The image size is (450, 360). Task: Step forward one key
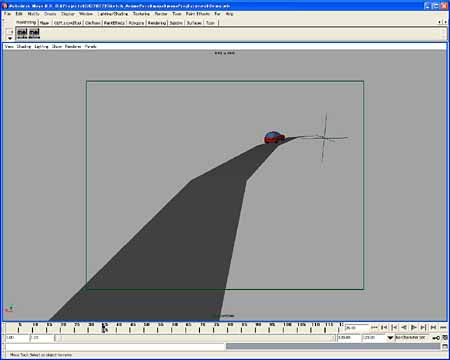click(x=423, y=328)
